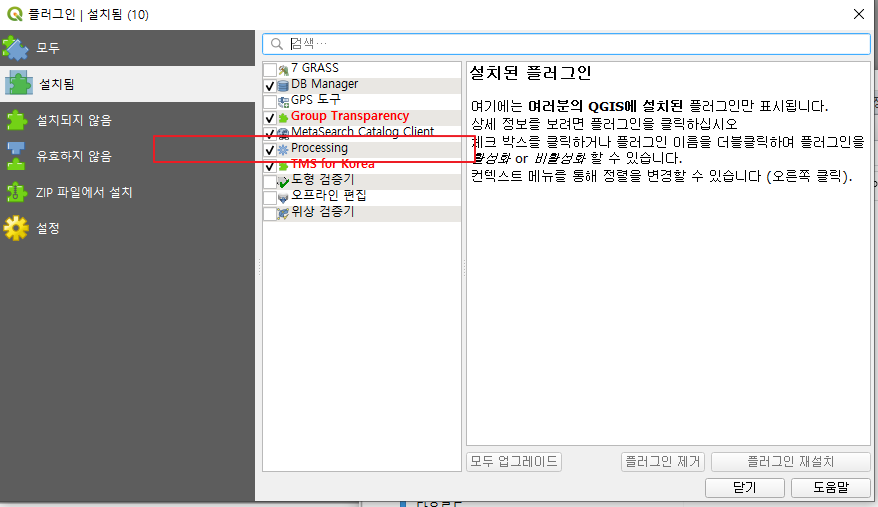Go to ZIP 파일에서 설치 tab
Image resolution: width=878 pixels, height=507 pixels.
pos(127,192)
